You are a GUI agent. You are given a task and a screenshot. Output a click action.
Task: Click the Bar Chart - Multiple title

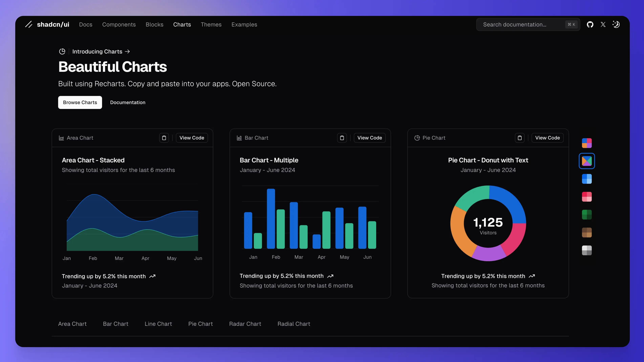(269, 160)
